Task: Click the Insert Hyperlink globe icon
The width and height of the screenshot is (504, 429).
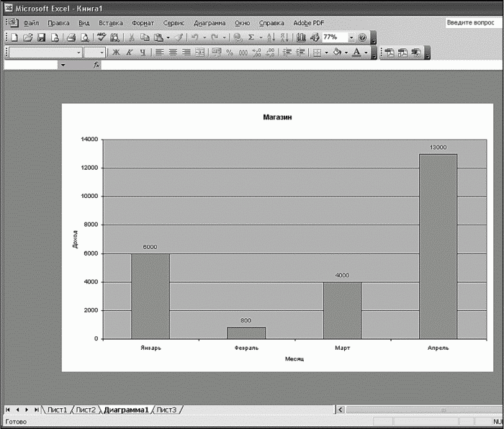Action: pos(238,37)
